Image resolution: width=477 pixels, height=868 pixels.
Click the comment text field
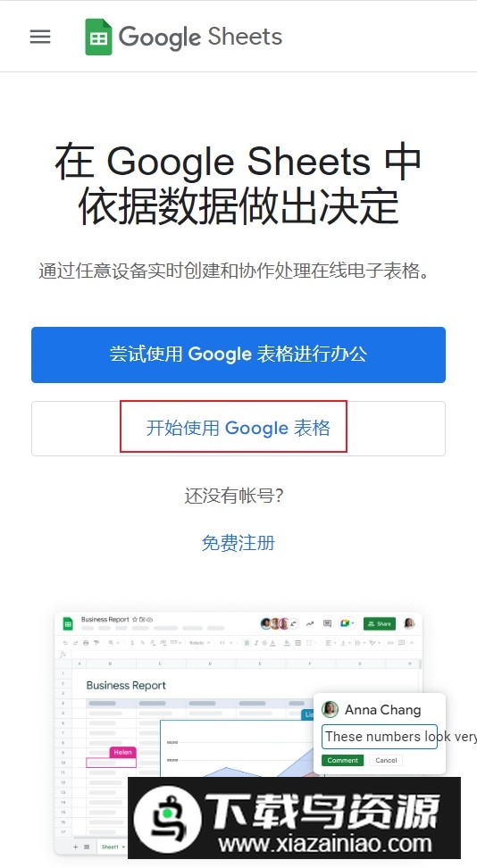380,737
